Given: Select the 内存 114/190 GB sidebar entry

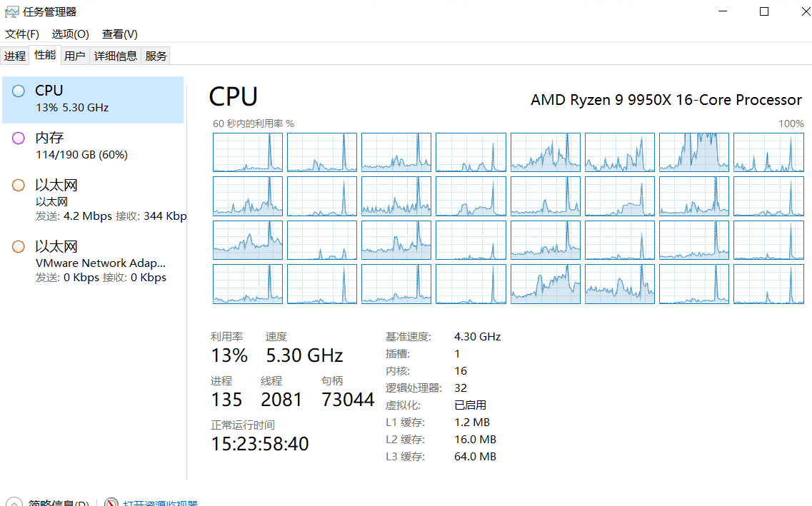Looking at the screenshot, I should (93, 146).
